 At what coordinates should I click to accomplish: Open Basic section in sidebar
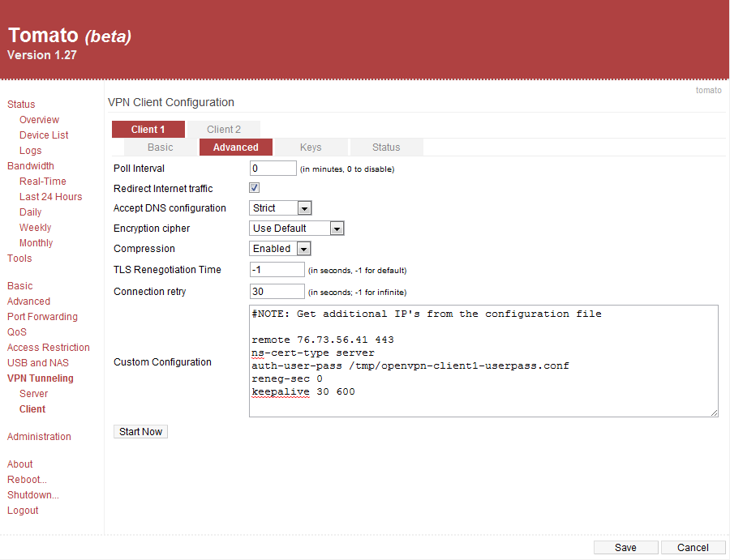(19, 286)
